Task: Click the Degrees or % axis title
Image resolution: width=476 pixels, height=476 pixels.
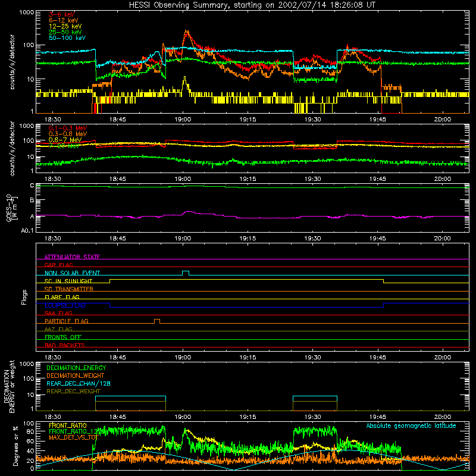Action: click(x=15, y=446)
